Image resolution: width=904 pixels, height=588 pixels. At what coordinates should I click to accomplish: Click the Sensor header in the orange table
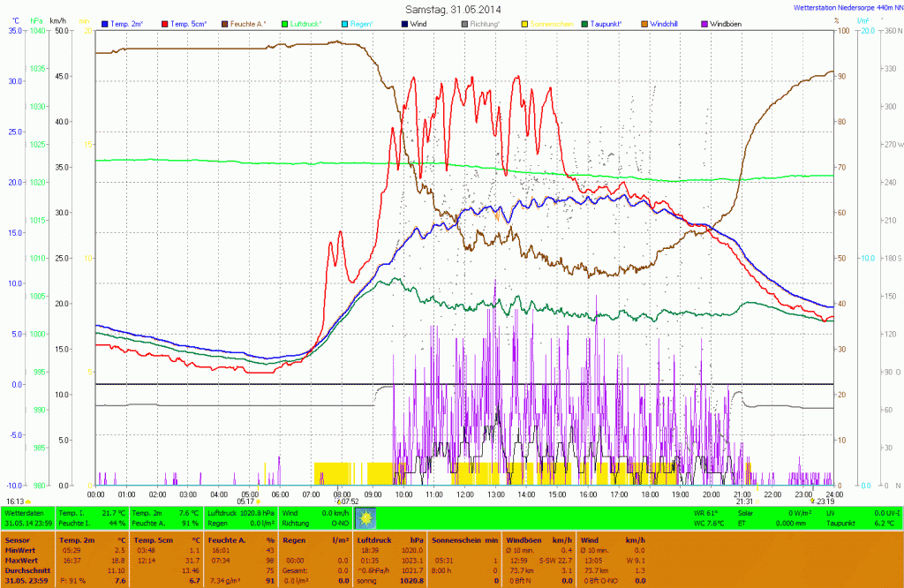tap(17, 538)
